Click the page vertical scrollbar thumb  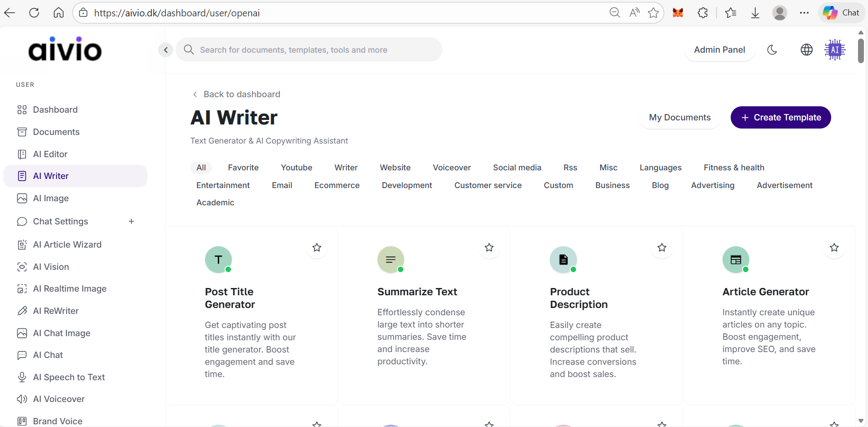click(861, 50)
